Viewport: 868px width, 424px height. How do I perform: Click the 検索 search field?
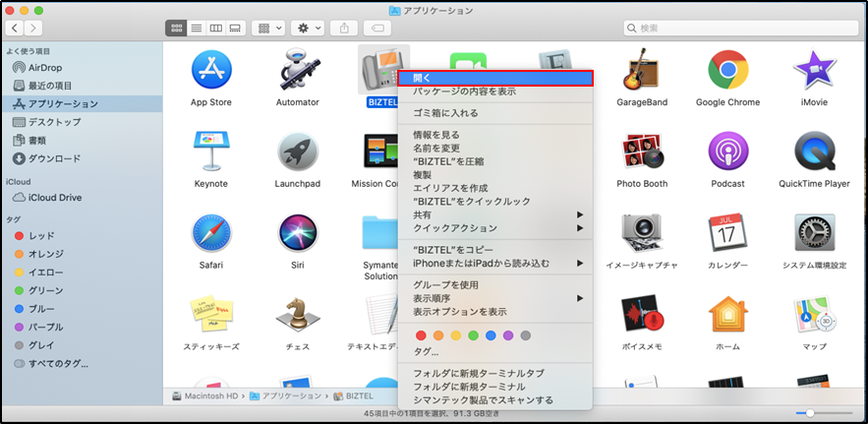741,29
